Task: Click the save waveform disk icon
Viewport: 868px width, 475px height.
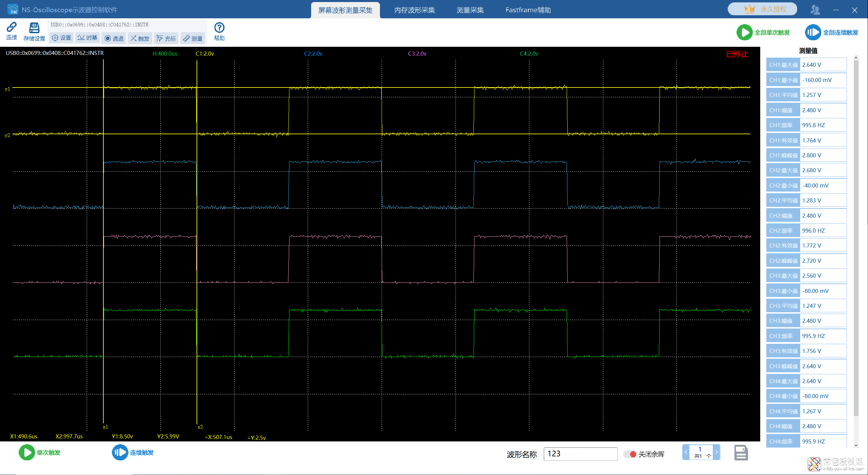Action: [x=741, y=453]
